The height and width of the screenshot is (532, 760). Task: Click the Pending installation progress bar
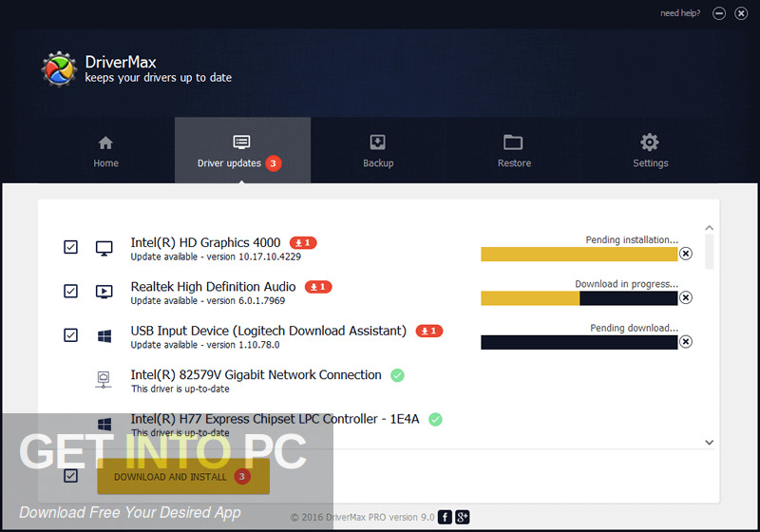click(579, 254)
